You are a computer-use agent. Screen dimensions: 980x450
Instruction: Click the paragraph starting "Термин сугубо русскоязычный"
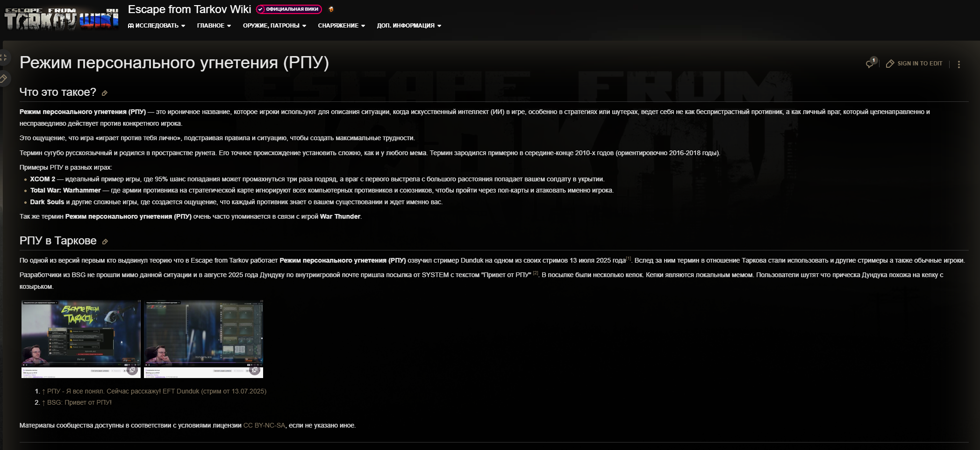tap(370, 153)
